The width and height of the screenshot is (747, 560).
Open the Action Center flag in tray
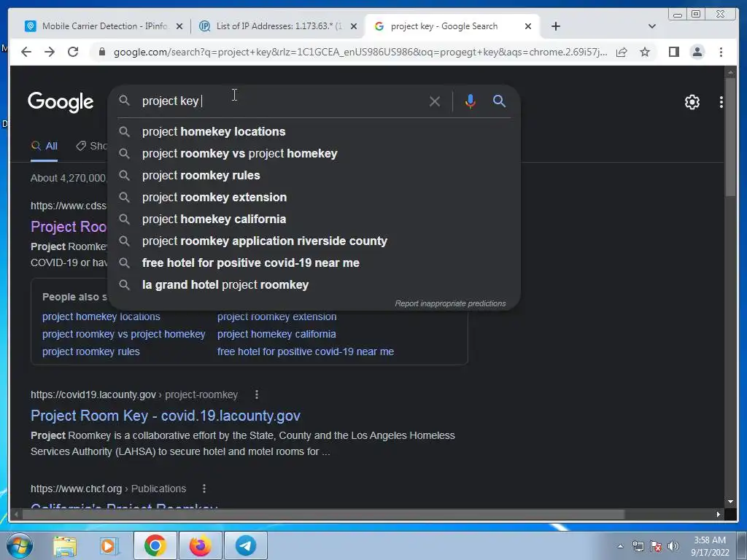coord(656,546)
